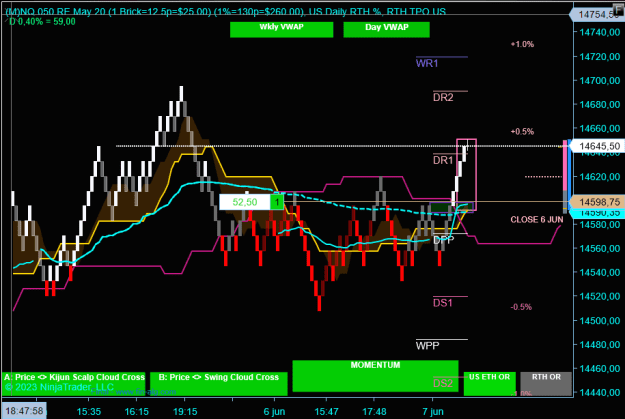The height and width of the screenshot is (419, 625).
Task: Select the 14598,75 price marker
Action: click(x=597, y=202)
